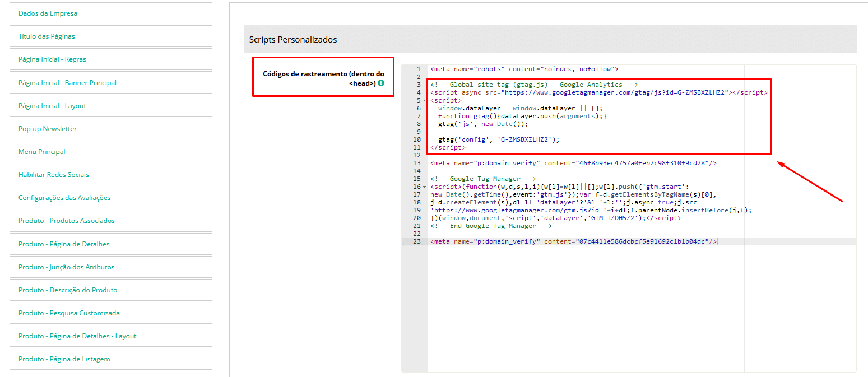The height and width of the screenshot is (377, 868).
Task: Click the gtag('js', new Date()) line
Action: point(483,124)
